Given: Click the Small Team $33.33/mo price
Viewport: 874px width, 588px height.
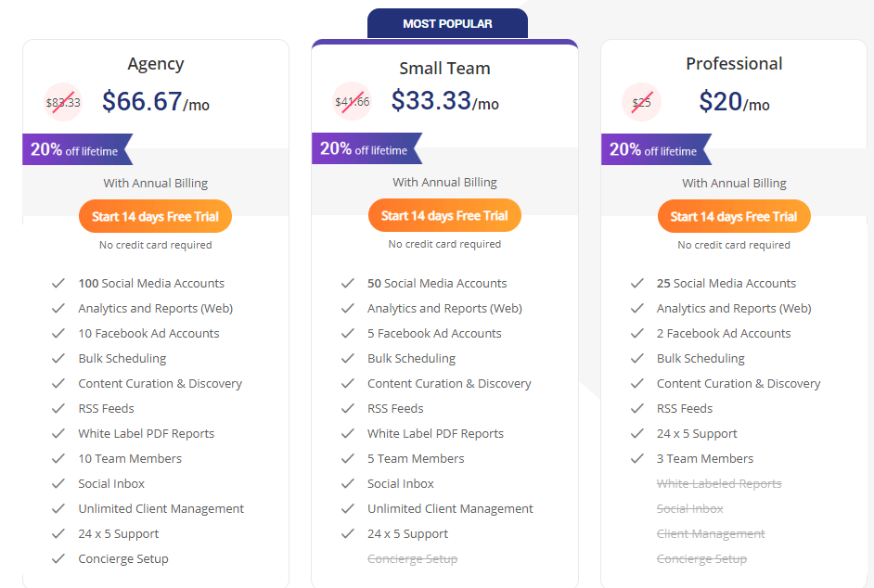Looking at the screenshot, I should (444, 101).
